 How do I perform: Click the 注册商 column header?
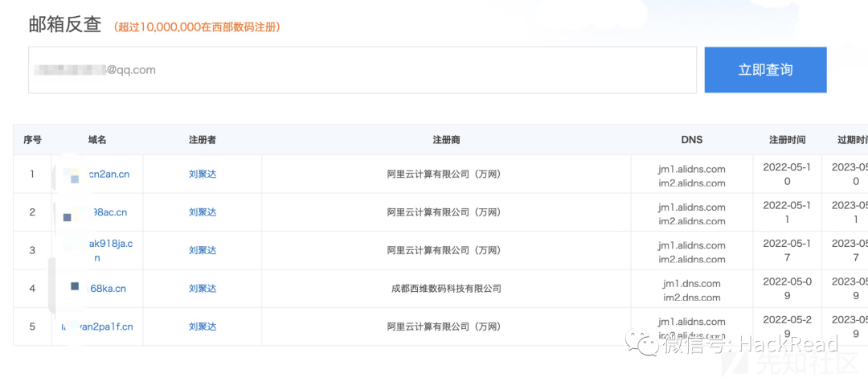446,140
